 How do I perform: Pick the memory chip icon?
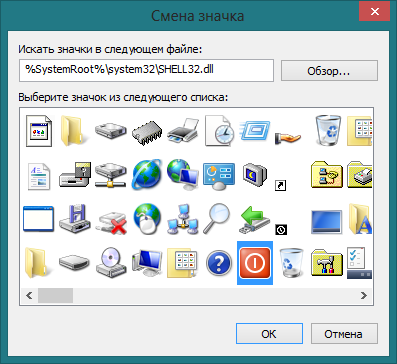[x=147, y=132]
